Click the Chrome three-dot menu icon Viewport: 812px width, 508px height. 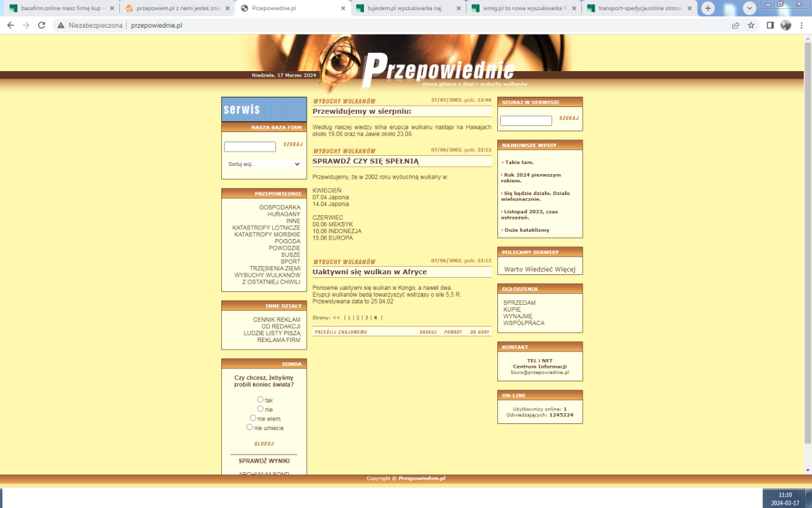point(803,25)
